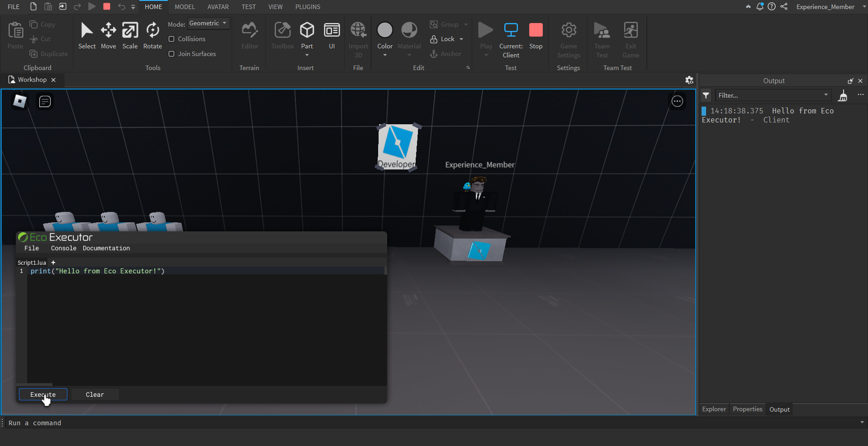Click the Color tool circle
Screen dimensions: 868x446
pos(385,30)
